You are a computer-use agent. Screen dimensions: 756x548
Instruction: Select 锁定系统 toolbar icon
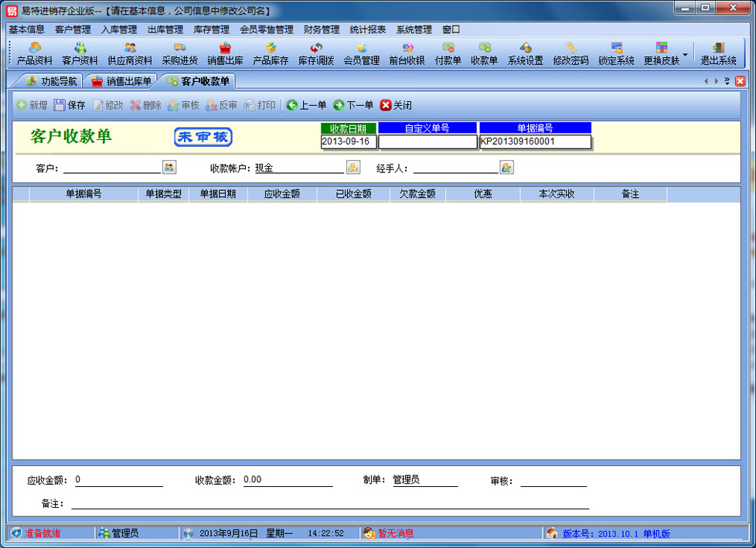tap(616, 53)
